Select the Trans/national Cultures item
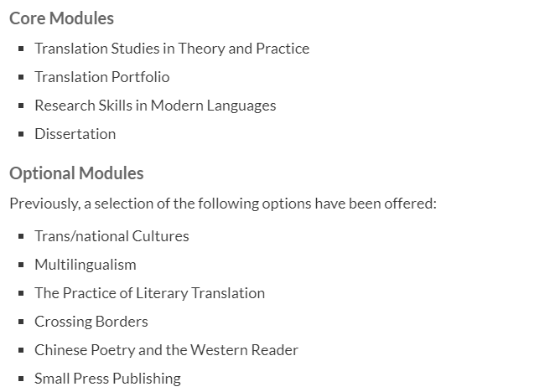 coord(112,236)
